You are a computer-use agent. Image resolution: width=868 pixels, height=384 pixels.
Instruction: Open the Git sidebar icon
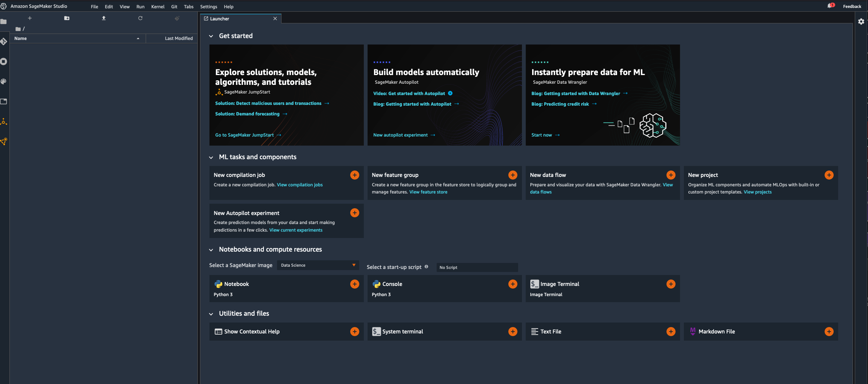(3, 41)
